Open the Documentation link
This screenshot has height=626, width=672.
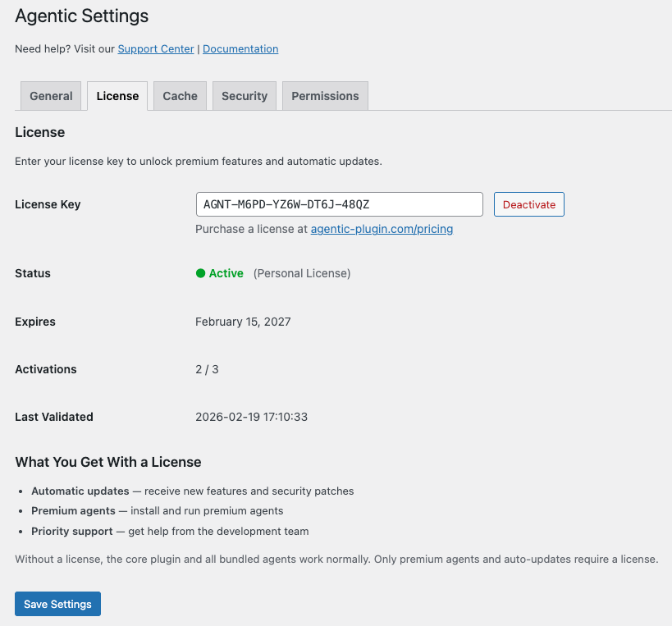point(240,48)
